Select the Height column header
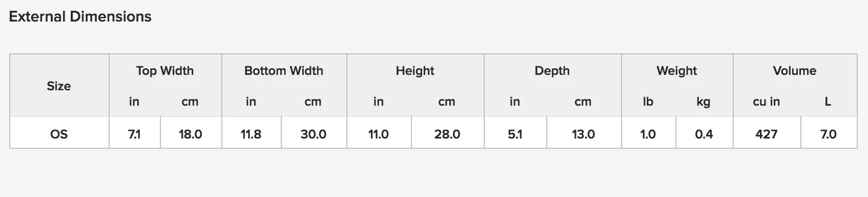This screenshot has height=197, width=868. coord(415,70)
